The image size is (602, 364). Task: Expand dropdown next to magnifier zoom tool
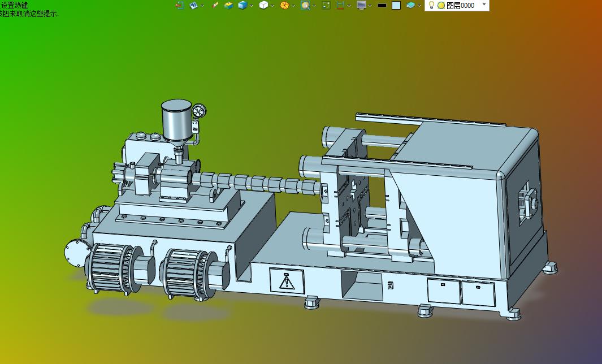point(314,6)
